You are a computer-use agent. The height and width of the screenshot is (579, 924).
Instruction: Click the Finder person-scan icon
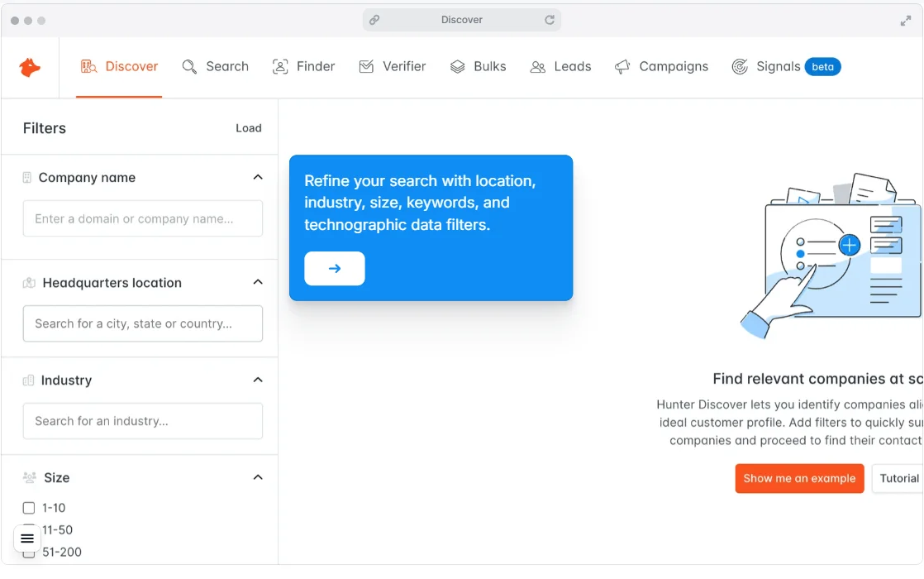(x=280, y=67)
